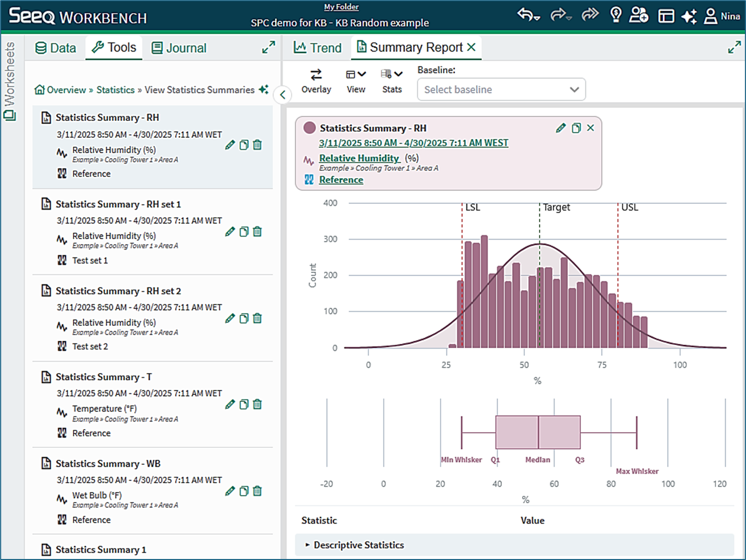Screen dimensions: 746x560
Task: Click the redo arrow in header
Action: [x=561, y=15]
